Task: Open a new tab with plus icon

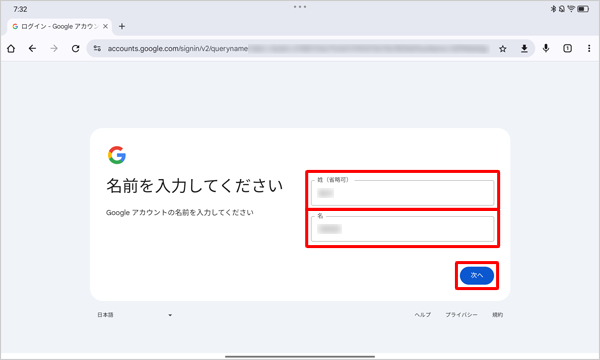Action: [122, 26]
